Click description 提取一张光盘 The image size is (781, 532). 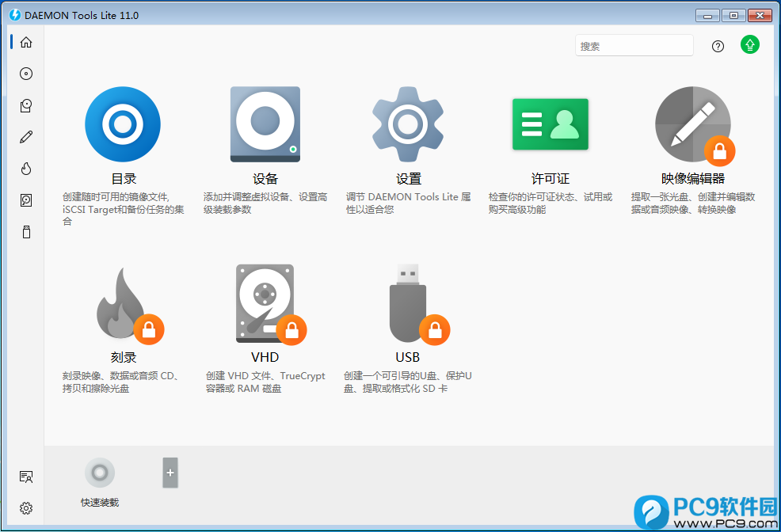tap(693, 203)
